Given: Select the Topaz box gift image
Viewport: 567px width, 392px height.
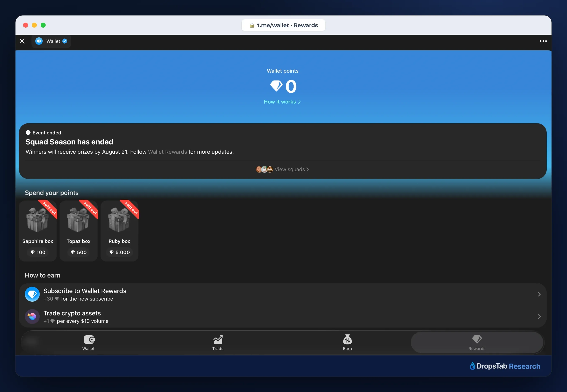Looking at the screenshot, I should [x=78, y=220].
